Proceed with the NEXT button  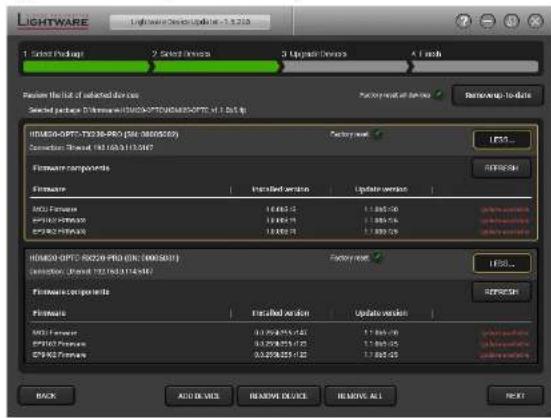515,396
